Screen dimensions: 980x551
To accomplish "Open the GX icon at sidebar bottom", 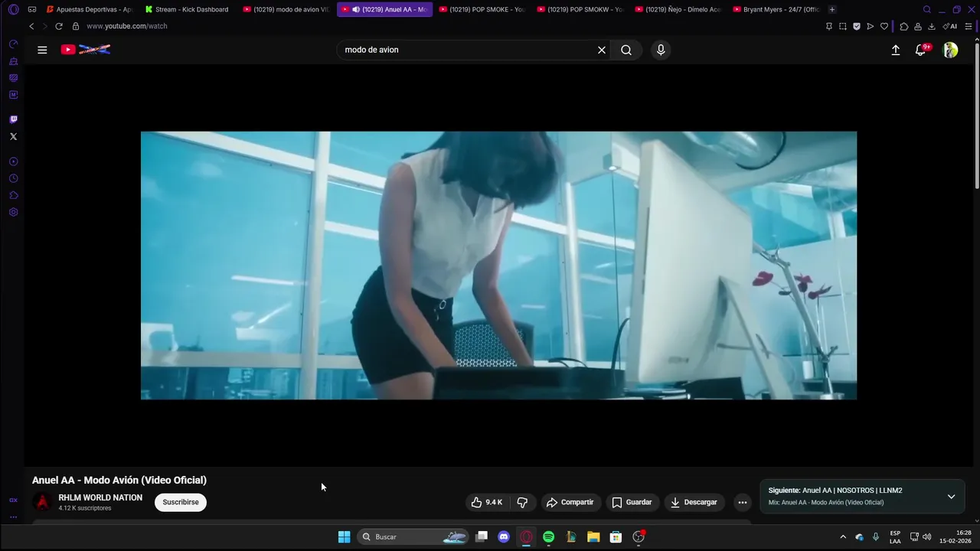I will click(x=13, y=500).
